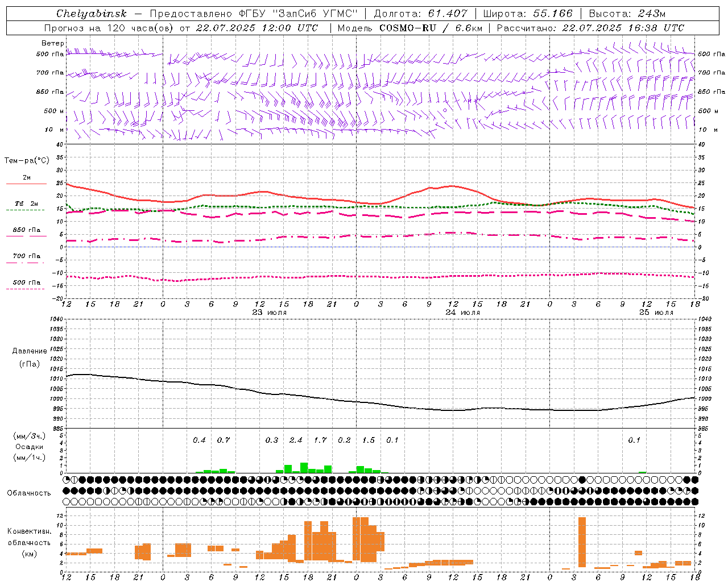Image resolution: width=728 pixels, height=582 pixels.
Task: Click the Модель COSMO-RU / 6.6км label
Action: pyautogui.click(x=409, y=28)
